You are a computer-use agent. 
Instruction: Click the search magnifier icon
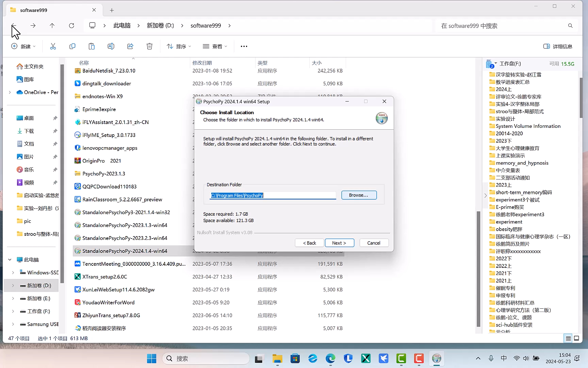[x=570, y=26]
